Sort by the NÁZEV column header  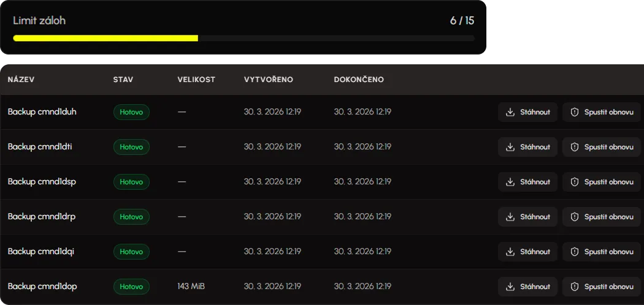21,80
